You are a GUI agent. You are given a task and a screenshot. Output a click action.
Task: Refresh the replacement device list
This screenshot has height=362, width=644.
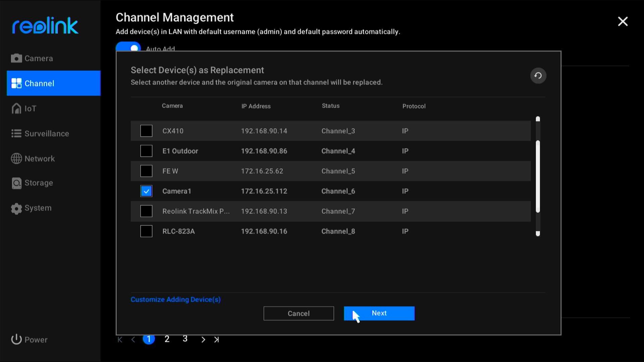(x=538, y=75)
